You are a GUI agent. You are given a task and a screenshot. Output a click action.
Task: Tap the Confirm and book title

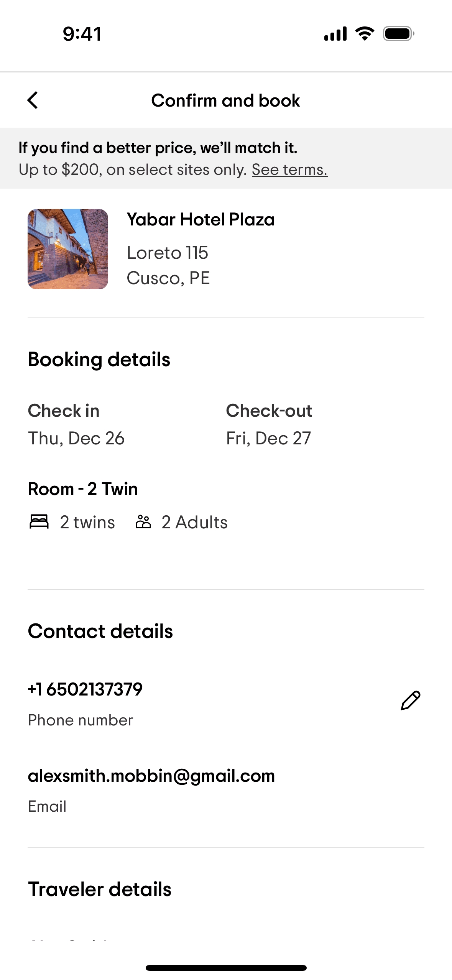click(x=225, y=100)
